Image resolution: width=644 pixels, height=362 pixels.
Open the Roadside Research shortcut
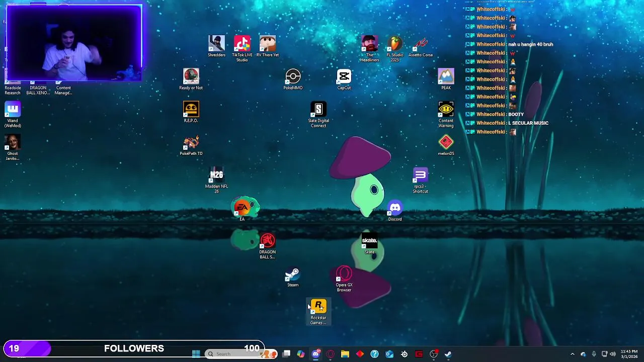[x=13, y=87]
